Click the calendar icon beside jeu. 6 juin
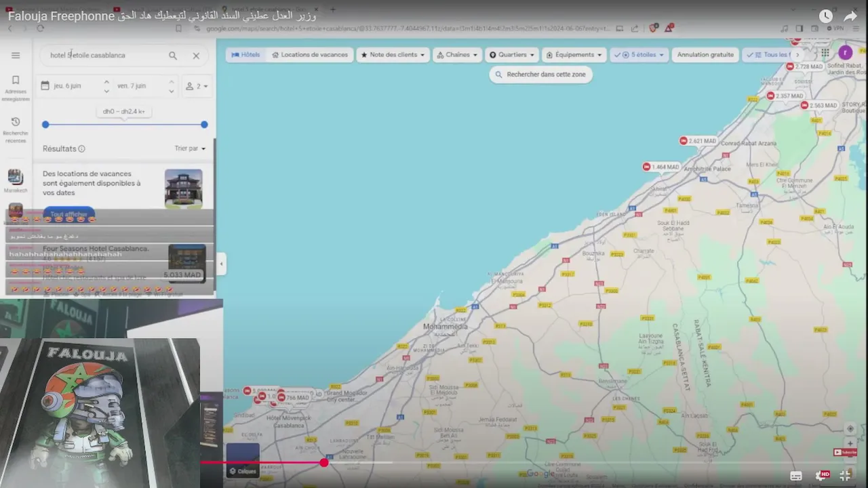 (45, 86)
